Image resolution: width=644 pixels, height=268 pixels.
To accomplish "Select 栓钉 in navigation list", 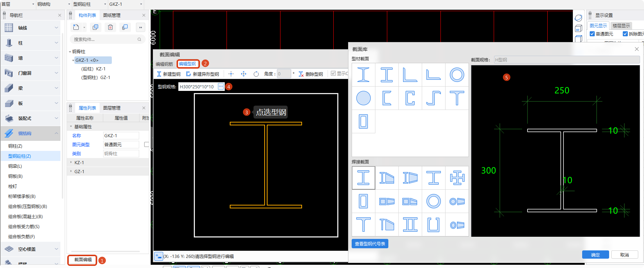I will pyautogui.click(x=13, y=186).
